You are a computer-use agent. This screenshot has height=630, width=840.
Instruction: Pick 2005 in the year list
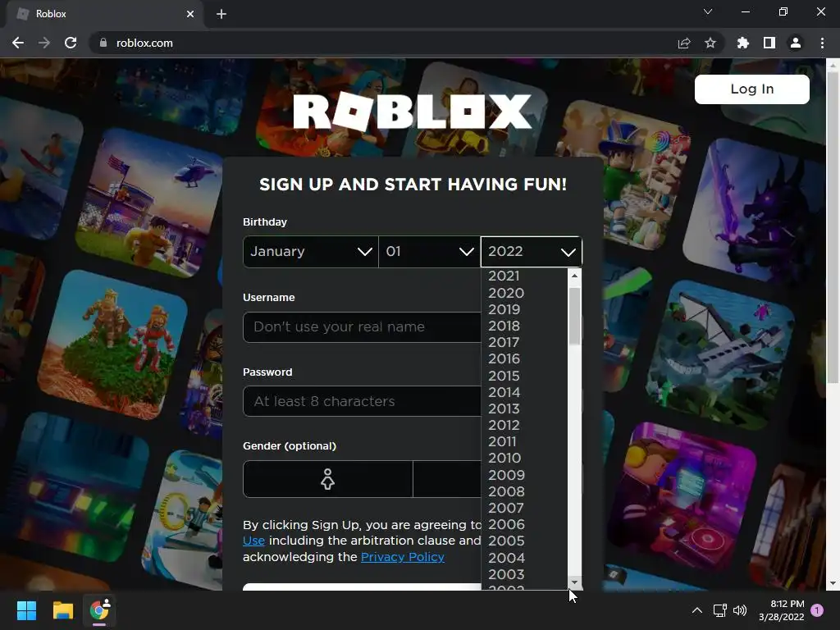[524, 541]
